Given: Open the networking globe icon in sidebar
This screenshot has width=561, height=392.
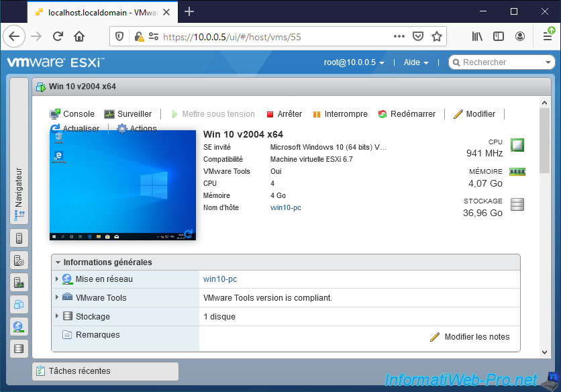Looking at the screenshot, I should [19, 326].
